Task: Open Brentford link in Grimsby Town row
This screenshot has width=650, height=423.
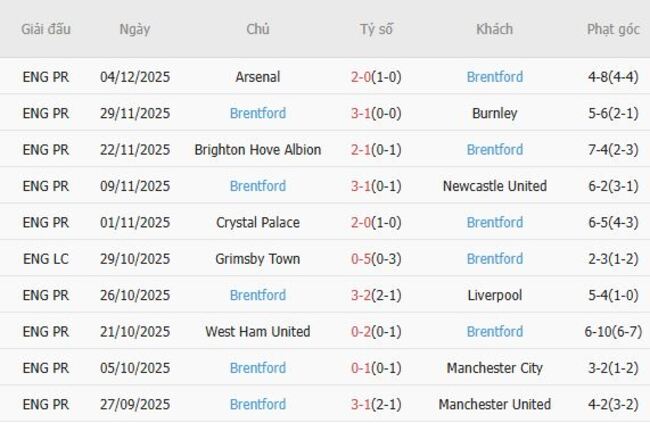Action: [494, 259]
